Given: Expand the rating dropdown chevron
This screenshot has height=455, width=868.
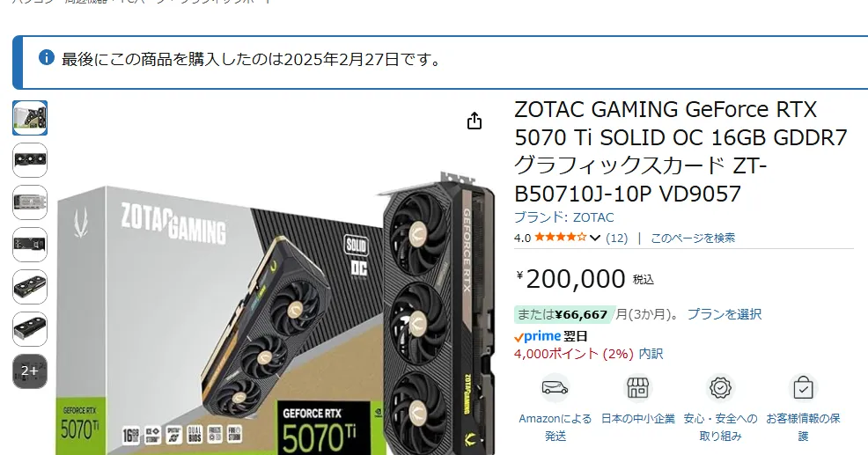Looking at the screenshot, I should coord(595,238).
